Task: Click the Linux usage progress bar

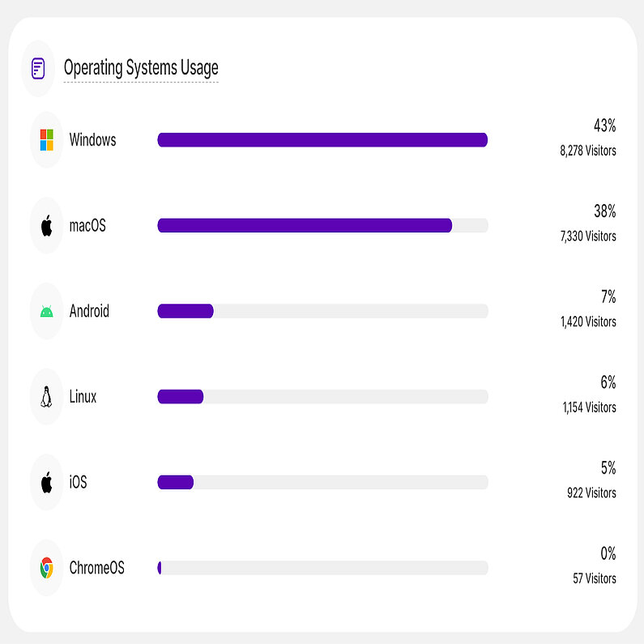Action: pyautogui.click(x=322, y=397)
